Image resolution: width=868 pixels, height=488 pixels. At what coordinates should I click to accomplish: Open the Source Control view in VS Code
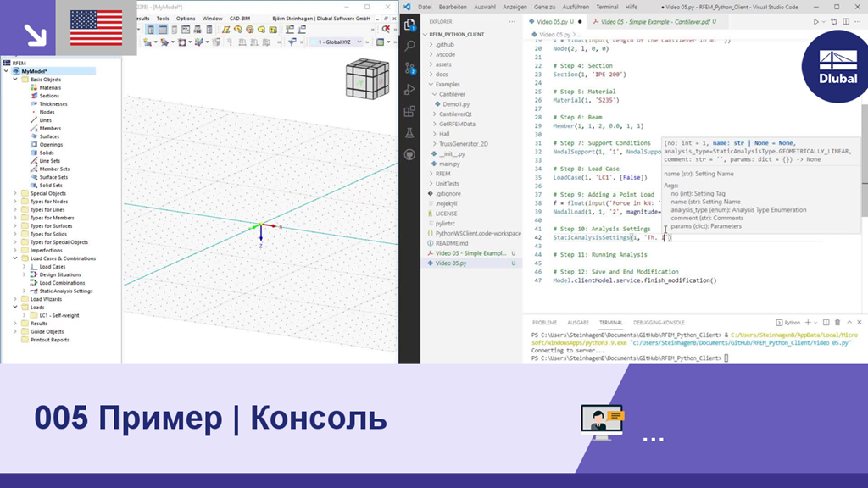pyautogui.click(x=409, y=68)
